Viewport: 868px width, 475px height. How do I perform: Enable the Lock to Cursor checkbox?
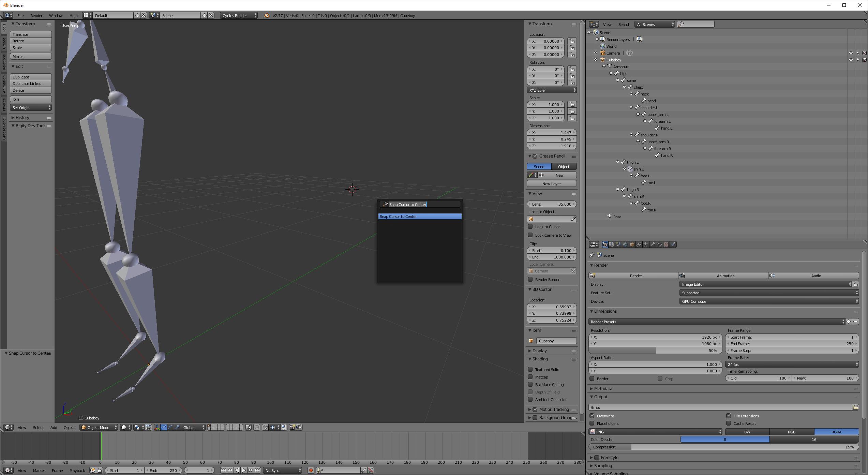[530, 226]
